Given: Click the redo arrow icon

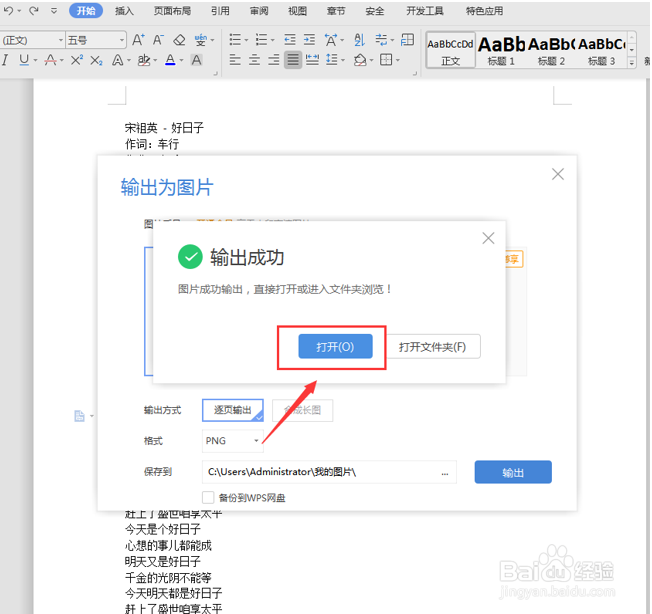Looking at the screenshot, I should pos(34,10).
